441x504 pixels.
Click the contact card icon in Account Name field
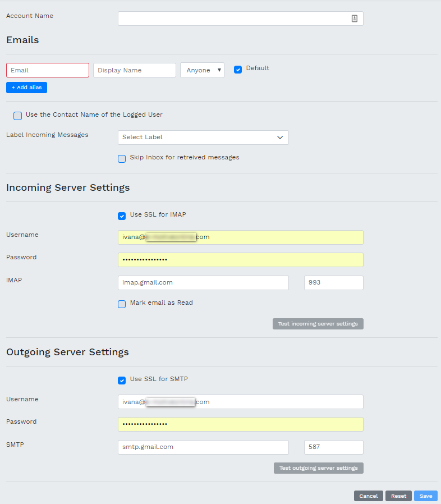[354, 19]
